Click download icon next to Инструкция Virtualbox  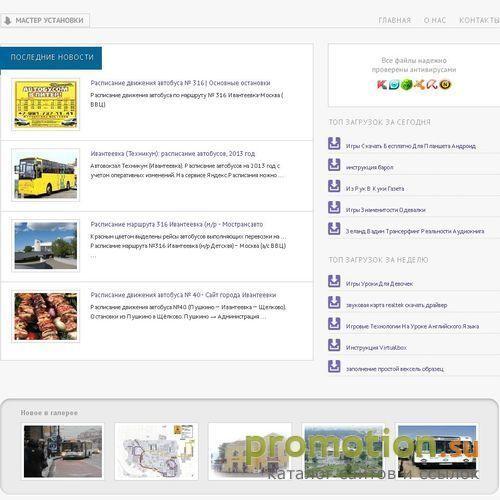[334, 345]
